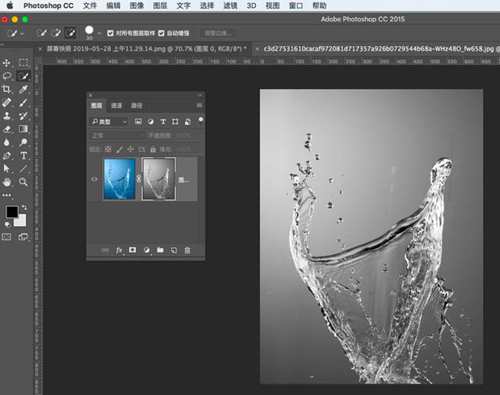
Task: Click the Refine Edge button
Action: pos(216,33)
